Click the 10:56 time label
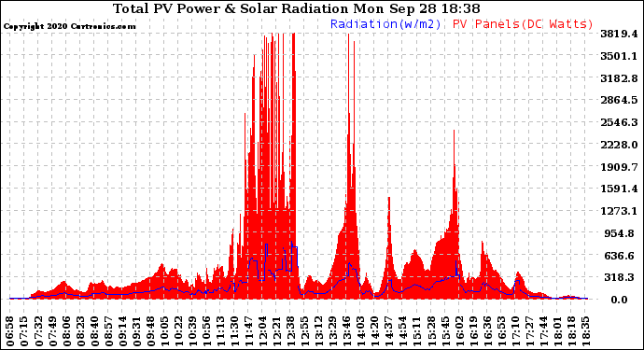 pyautogui.click(x=206, y=331)
